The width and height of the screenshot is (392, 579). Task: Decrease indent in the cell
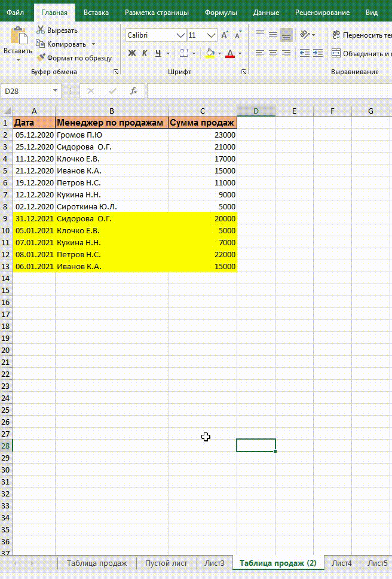click(x=305, y=53)
